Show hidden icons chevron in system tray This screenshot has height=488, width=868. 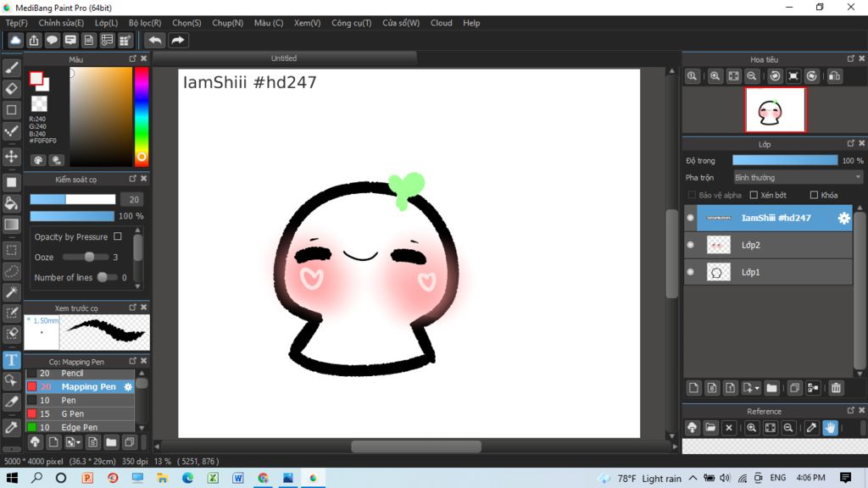(x=693, y=478)
